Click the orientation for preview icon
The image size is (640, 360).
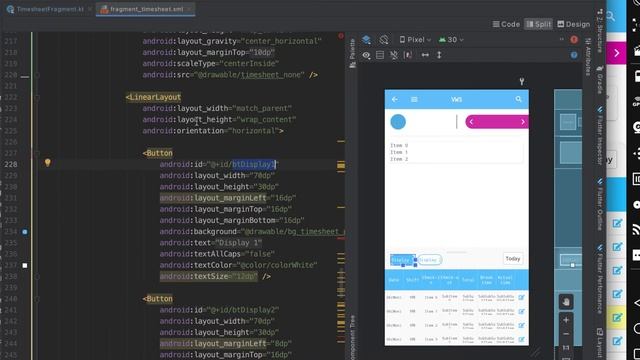(x=384, y=40)
